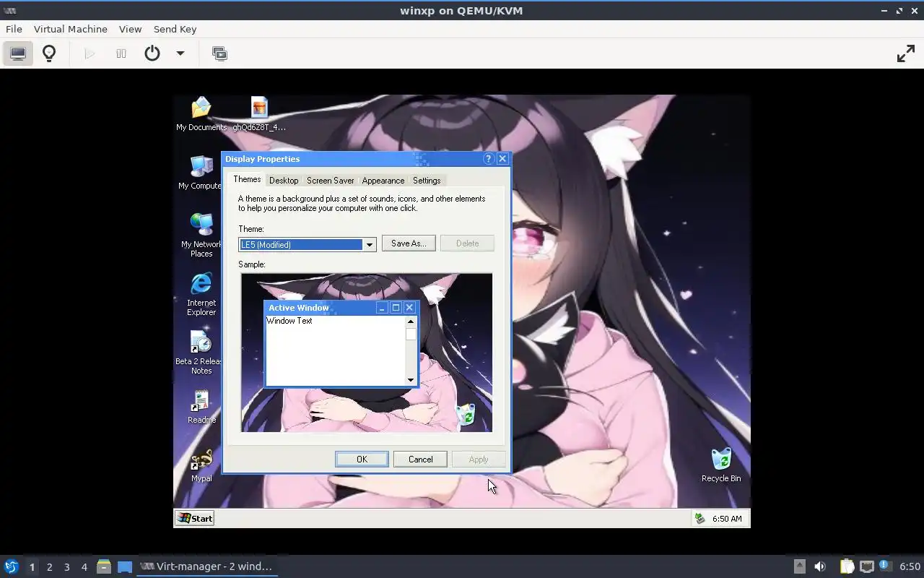The width and height of the screenshot is (924, 578).
Task: Show virtual hardware details lightbulb icon
Action: coord(49,53)
